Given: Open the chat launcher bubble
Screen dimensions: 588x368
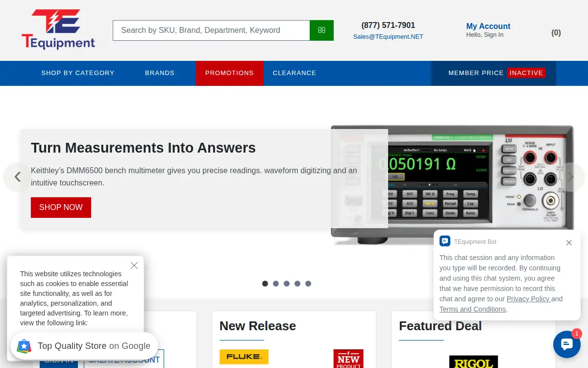Looking at the screenshot, I should (x=567, y=344).
